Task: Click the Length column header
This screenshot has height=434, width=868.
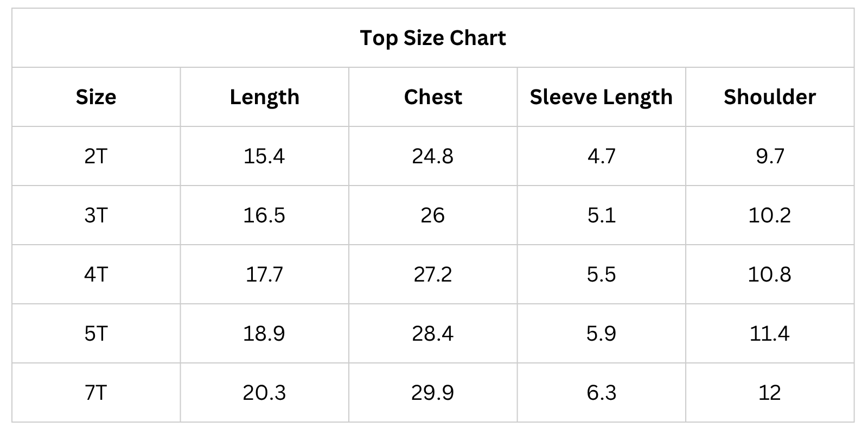Action: [x=264, y=97]
